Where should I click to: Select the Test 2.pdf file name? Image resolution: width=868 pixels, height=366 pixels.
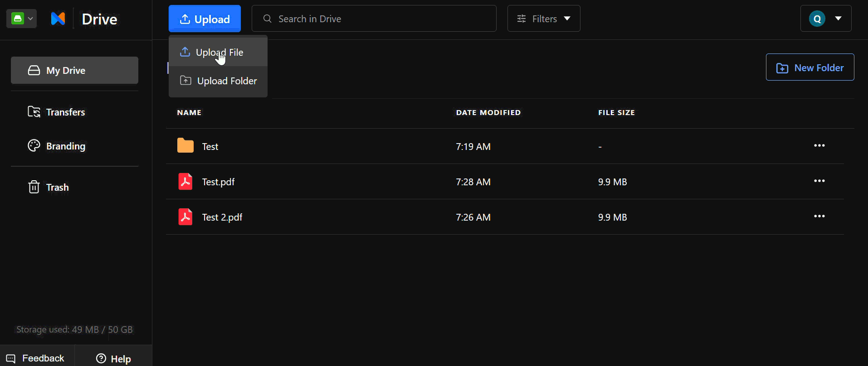coord(222,217)
